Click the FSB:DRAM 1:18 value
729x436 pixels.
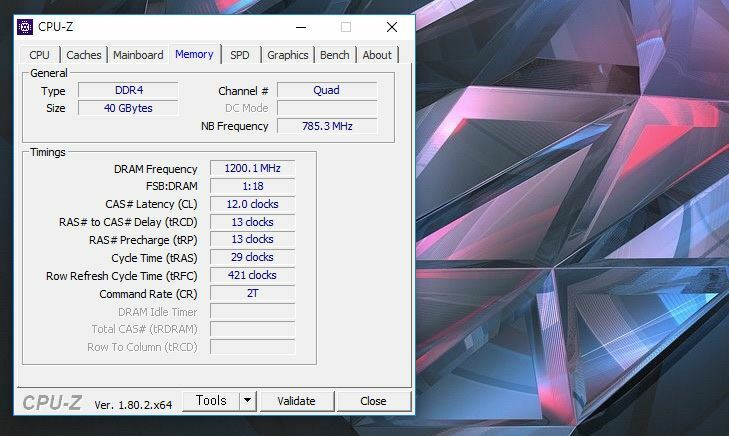[x=252, y=186]
